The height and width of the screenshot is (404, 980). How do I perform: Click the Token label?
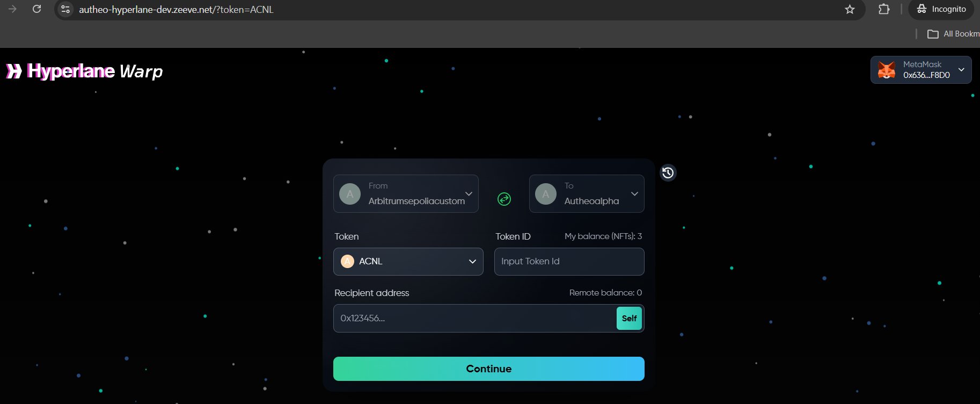[347, 236]
